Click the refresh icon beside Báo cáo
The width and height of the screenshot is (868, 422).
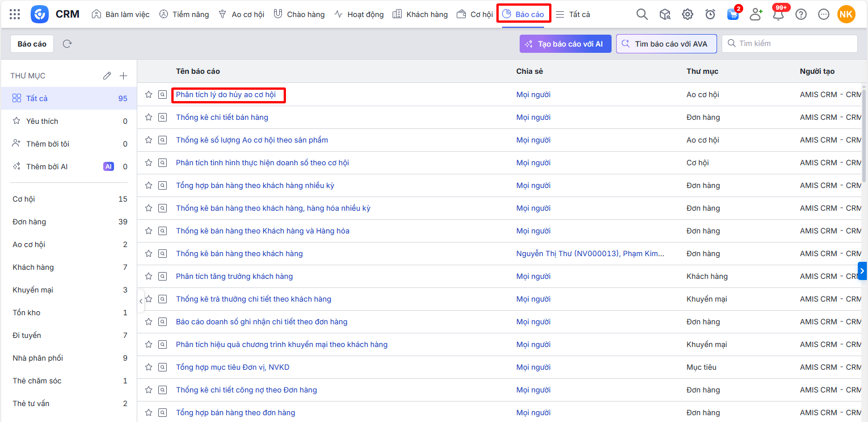point(68,44)
